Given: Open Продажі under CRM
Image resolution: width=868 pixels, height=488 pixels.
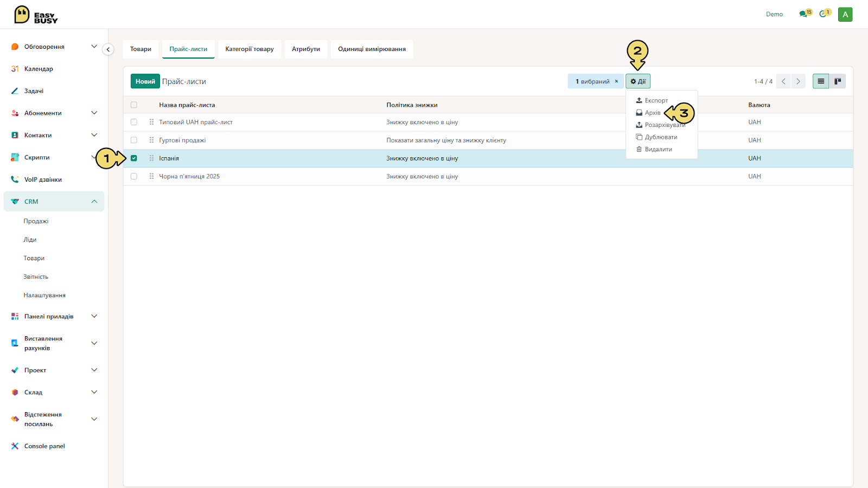Looking at the screenshot, I should coord(36,221).
